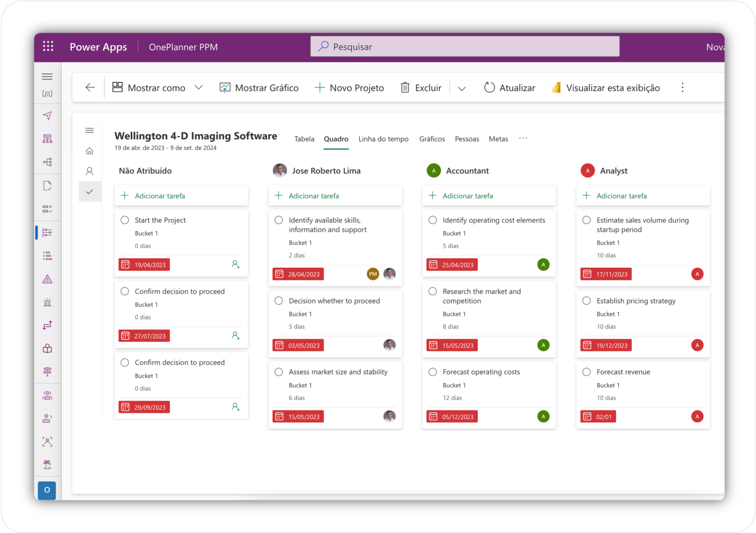This screenshot has height=533, width=756.
Task: Select the home icon in the project panel
Action: click(x=90, y=151)
